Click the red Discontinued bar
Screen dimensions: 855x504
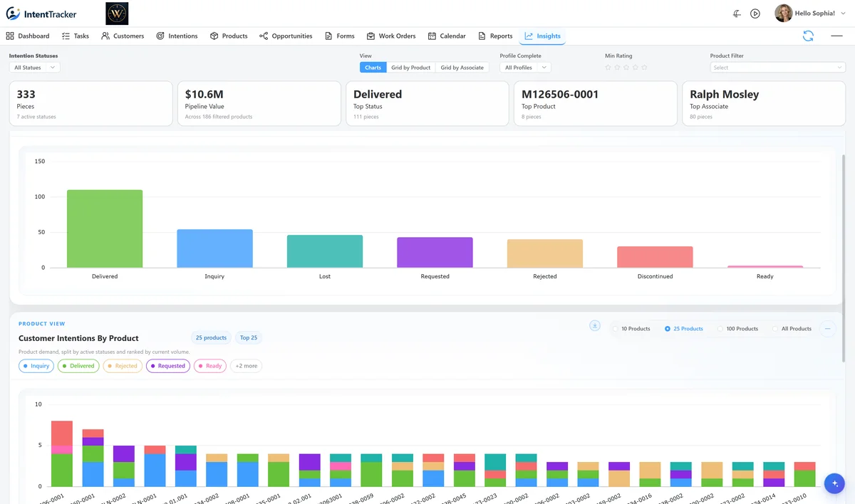coord(655,257)
